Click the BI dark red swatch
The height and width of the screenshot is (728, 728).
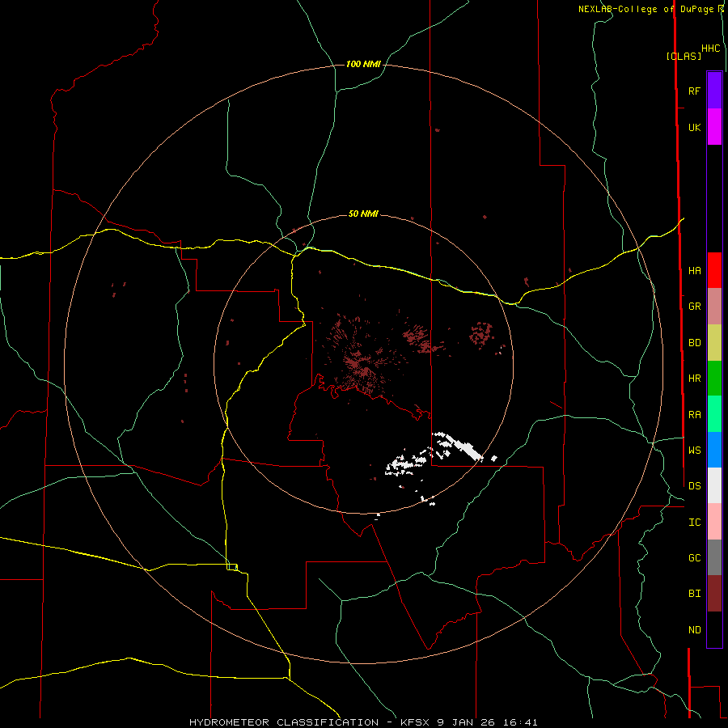tap(714, 594)
